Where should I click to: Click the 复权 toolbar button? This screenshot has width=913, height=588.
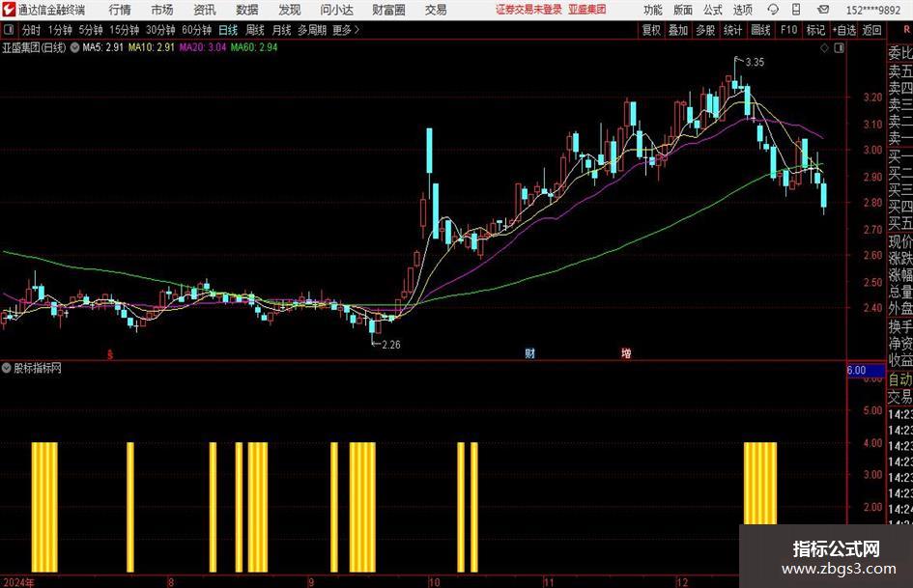pyautogui.click(x=651, y=30)
